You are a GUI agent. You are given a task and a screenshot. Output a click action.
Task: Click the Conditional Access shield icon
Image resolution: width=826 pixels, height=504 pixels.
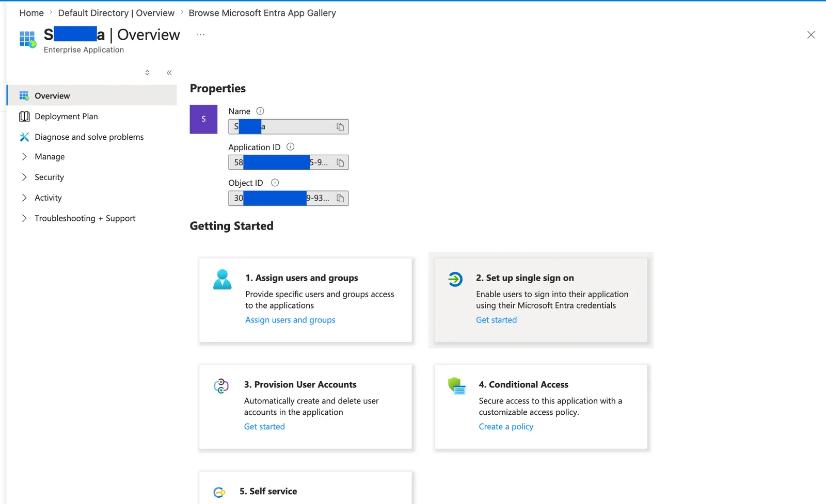click(457, 386)
